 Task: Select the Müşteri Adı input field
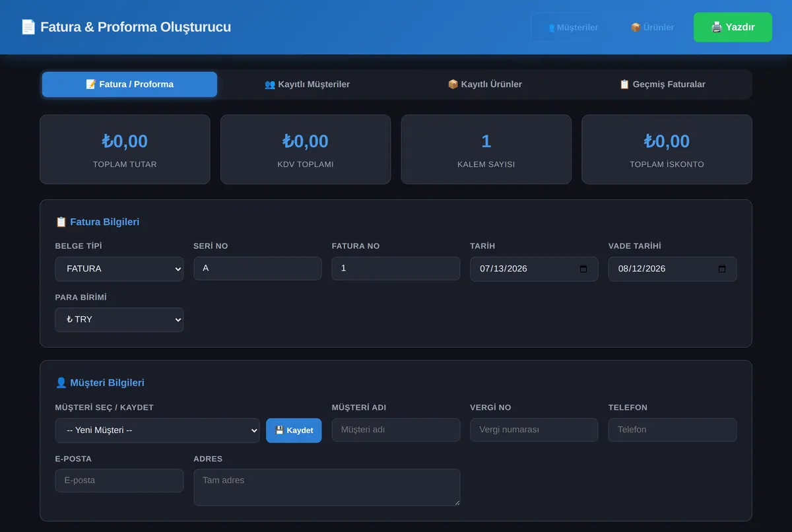tap(396, 430)
